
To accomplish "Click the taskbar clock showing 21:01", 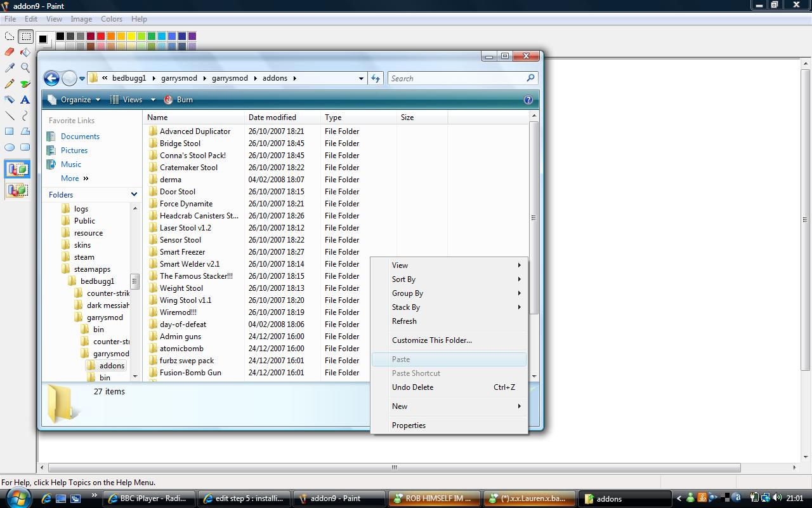I will point(794,498).
